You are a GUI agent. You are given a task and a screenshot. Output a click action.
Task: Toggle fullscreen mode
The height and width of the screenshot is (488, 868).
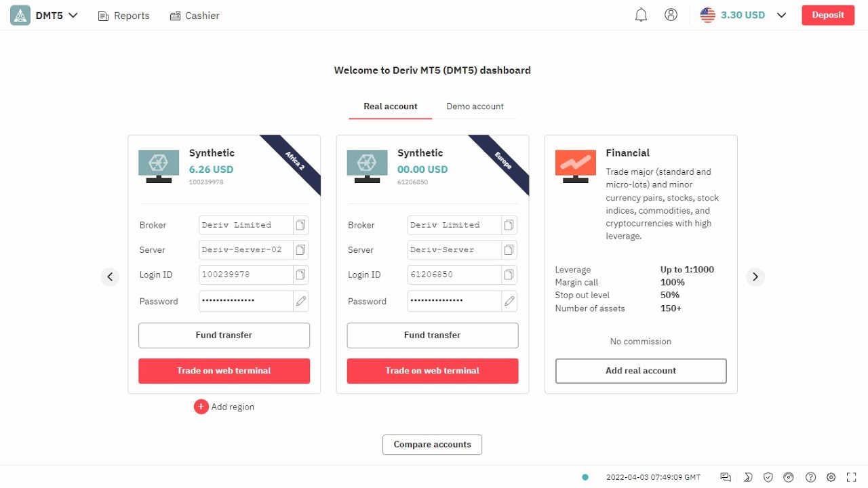coord(852,477)
